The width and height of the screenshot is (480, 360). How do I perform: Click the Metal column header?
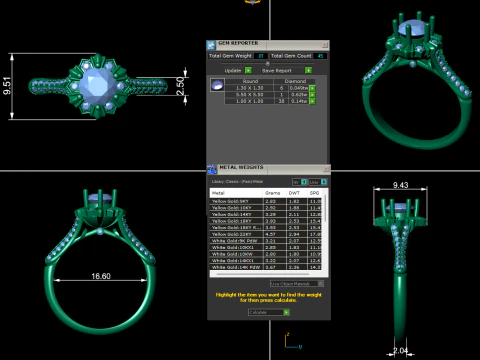click(x=236, y=193)
